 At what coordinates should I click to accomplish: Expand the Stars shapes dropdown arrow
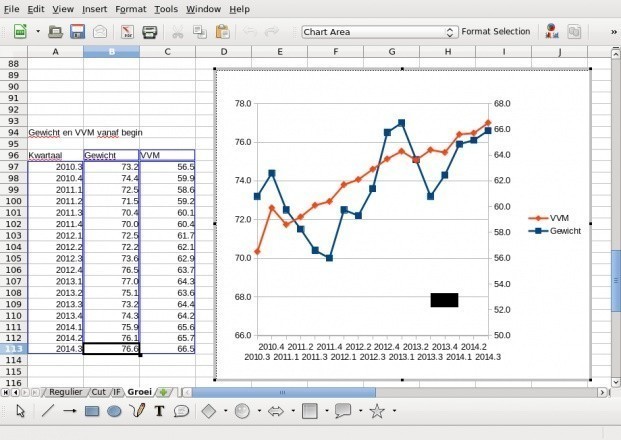(x=393, y=410)
